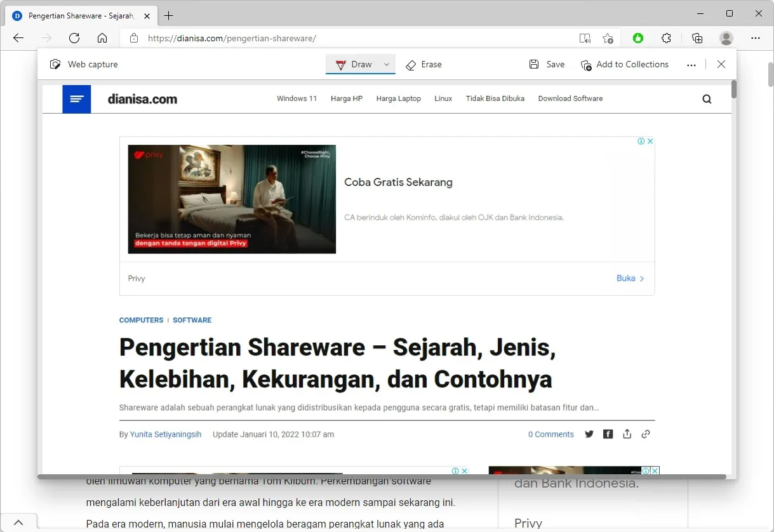This screenshot has height=532, width=774.
Task: Open the Draw tool options dropdown arrow
Action: pyautogui.click(x=386, y=64)
